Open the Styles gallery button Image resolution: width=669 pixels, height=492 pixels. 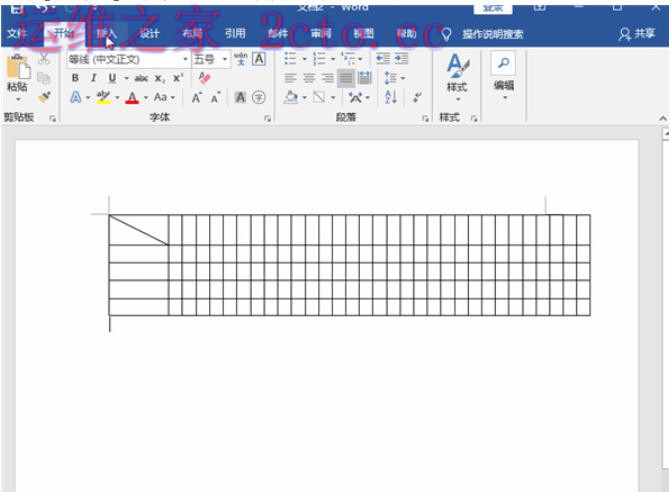coord(457,77)
